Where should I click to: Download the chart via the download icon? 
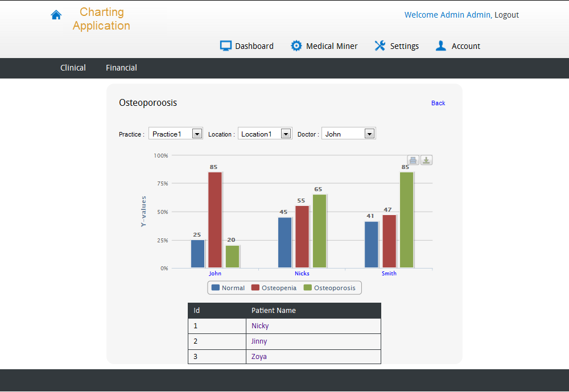click(426, 160)
